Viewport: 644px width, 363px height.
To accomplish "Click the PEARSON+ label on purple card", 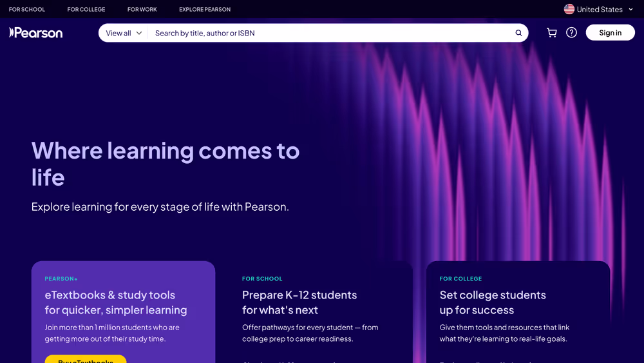I will [61, 279].
